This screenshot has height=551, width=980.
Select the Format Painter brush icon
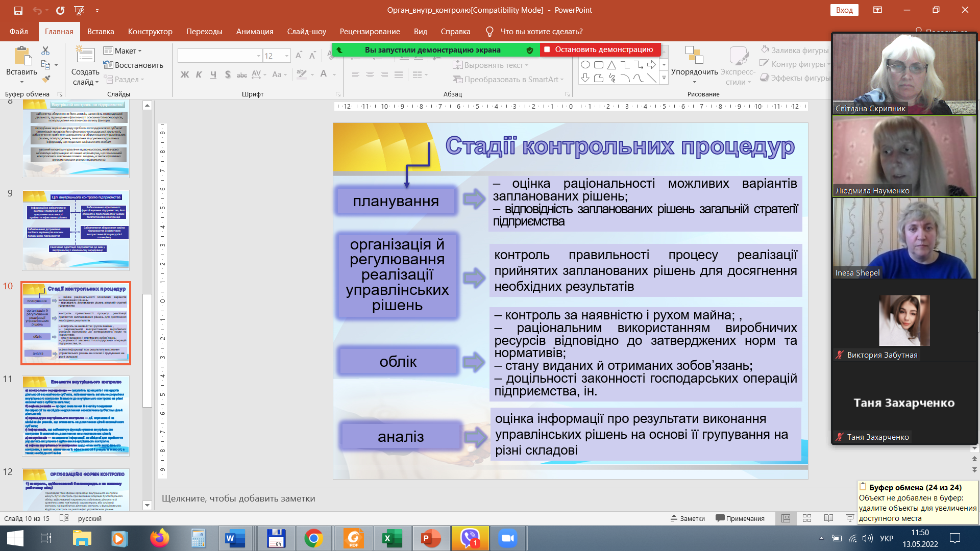[x=46, y=79]
